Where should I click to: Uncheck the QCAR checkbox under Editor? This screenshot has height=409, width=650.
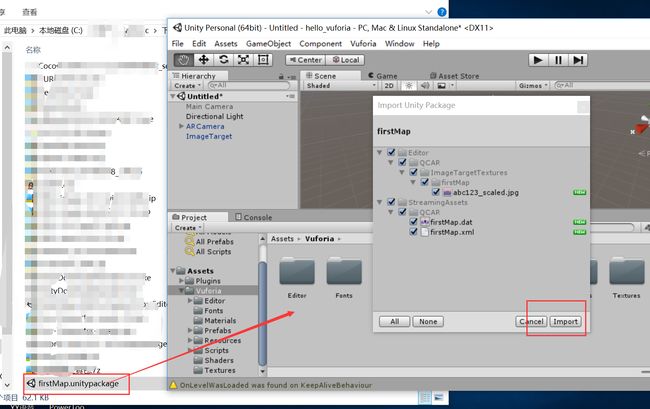[402, 162]
